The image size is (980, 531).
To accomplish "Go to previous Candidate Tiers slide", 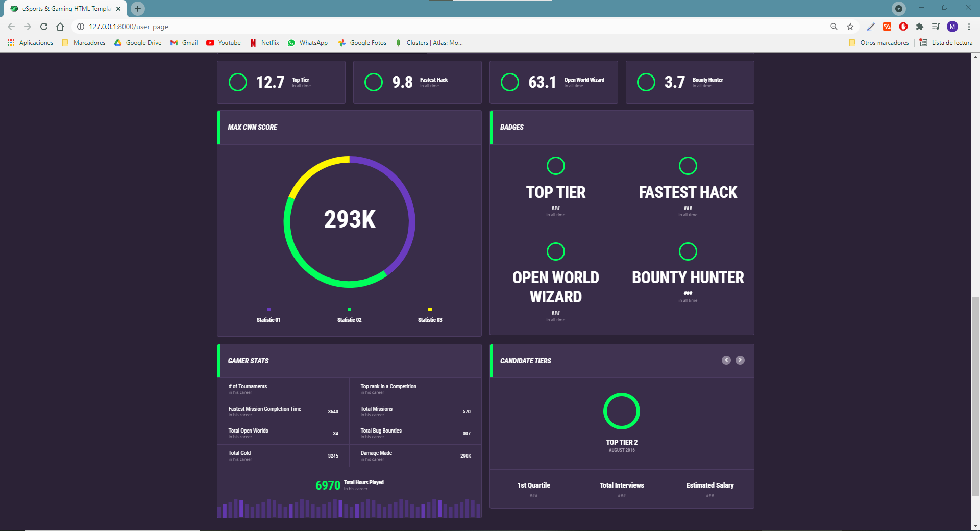I will (726, 360).
